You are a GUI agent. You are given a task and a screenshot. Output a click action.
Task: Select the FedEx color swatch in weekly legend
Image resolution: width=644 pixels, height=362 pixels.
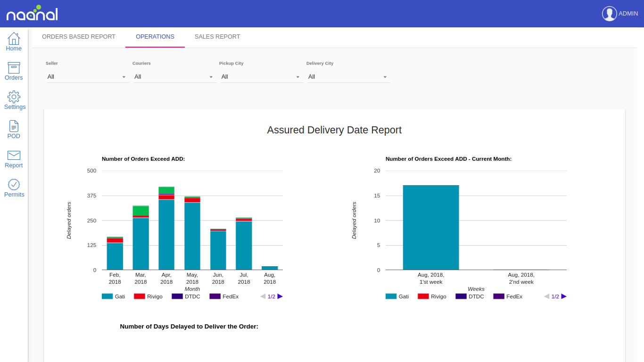tap(498, 296)
